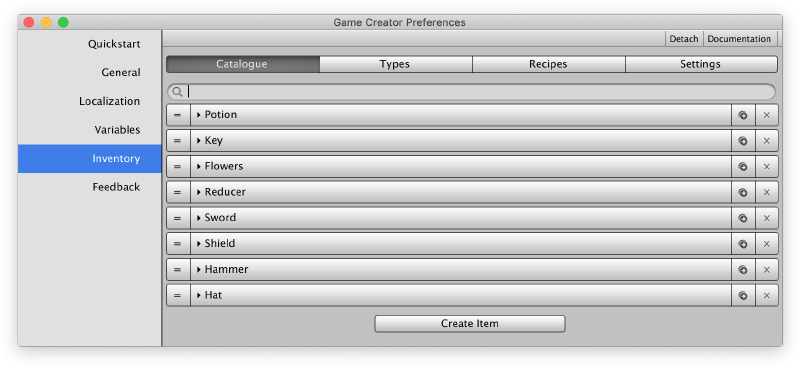Focus the catalogue search field
This screenshot has height=368, width=800.
click(471, 92)
